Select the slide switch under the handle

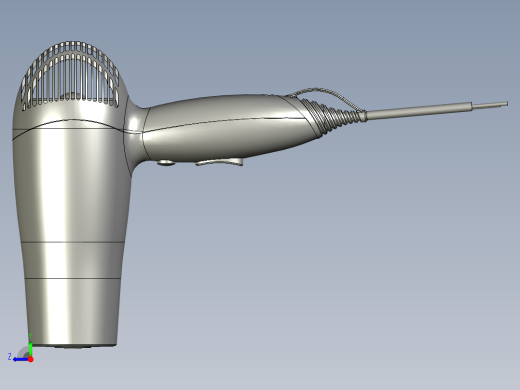(x=219, y=162)
